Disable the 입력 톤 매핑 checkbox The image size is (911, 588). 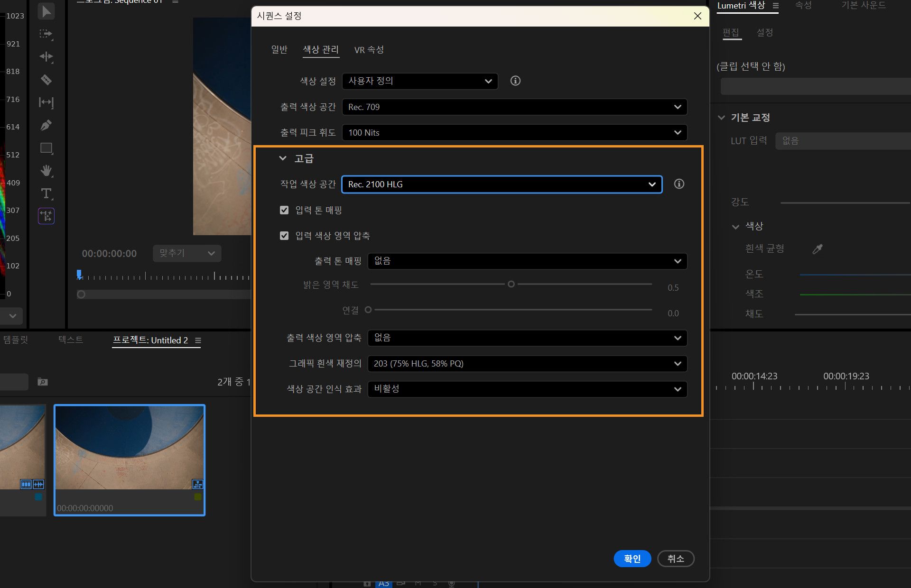284,210
